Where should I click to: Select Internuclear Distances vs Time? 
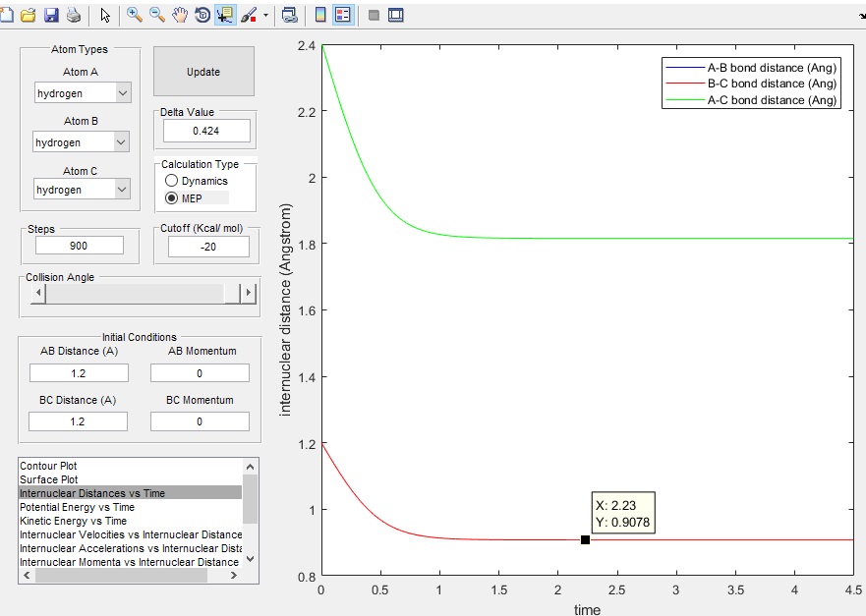pyautogui.click(x=131, y=493)
